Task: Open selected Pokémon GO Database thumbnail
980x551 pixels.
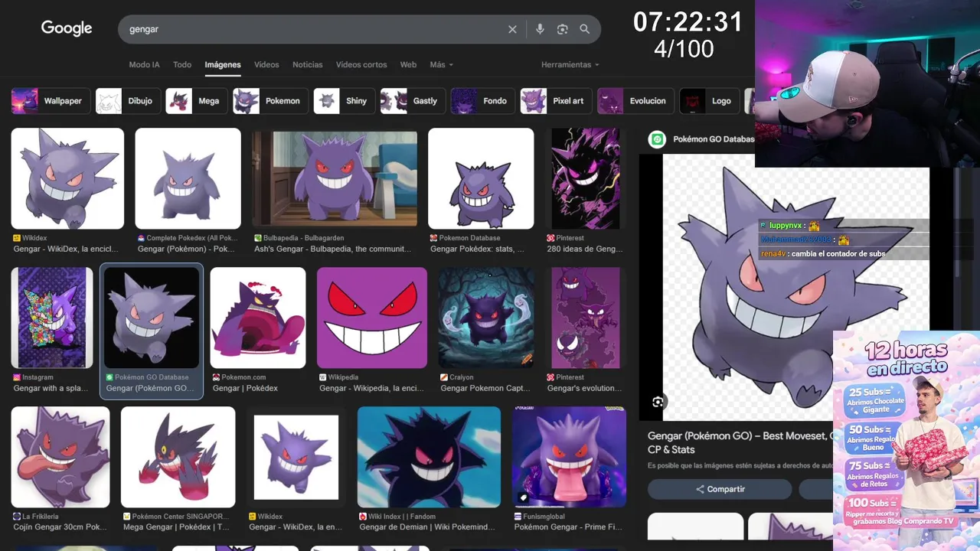Action: pos(152,318)
